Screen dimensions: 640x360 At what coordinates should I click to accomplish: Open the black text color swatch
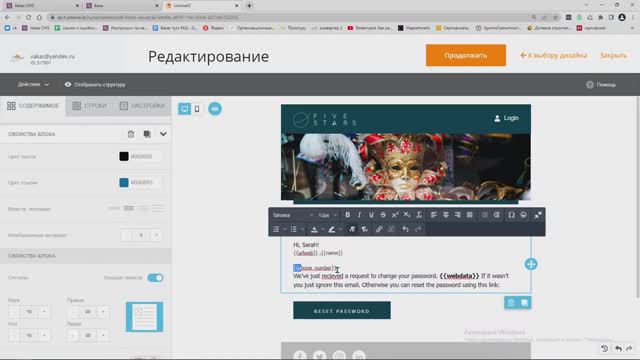(x=124, y=156)
